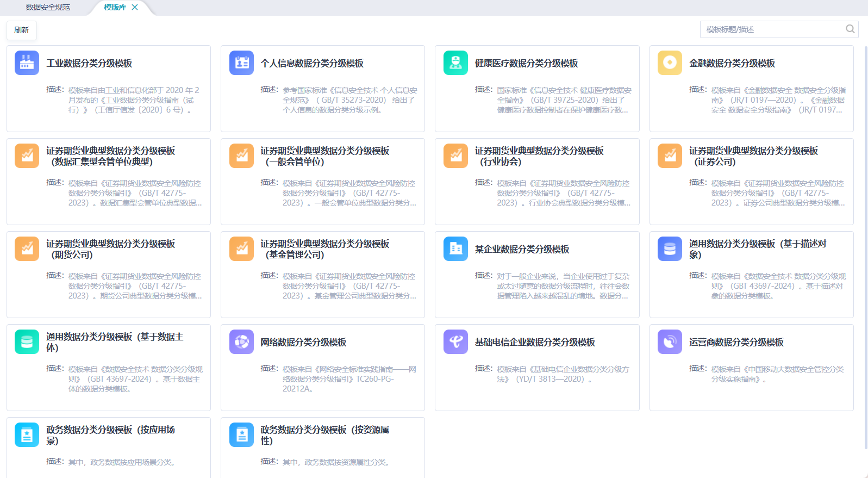Focus the 模板标题/描述 search field
The width and height of the screenshot is (868, 478).
(772, 29)
